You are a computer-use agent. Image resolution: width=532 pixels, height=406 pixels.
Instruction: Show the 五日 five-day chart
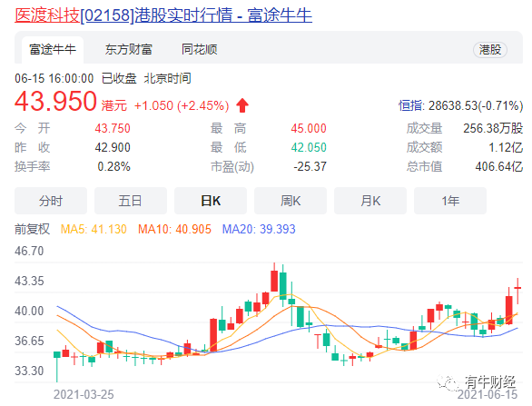point(131,201)
